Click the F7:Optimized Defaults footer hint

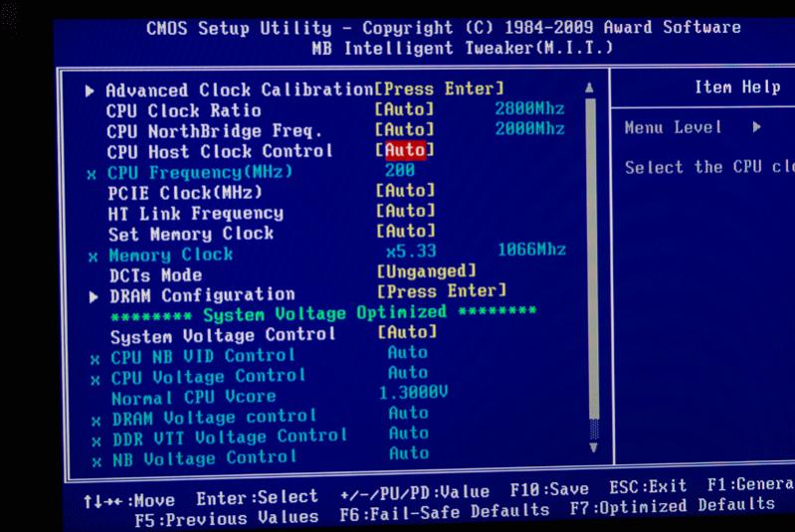click(x=673, y=506)
